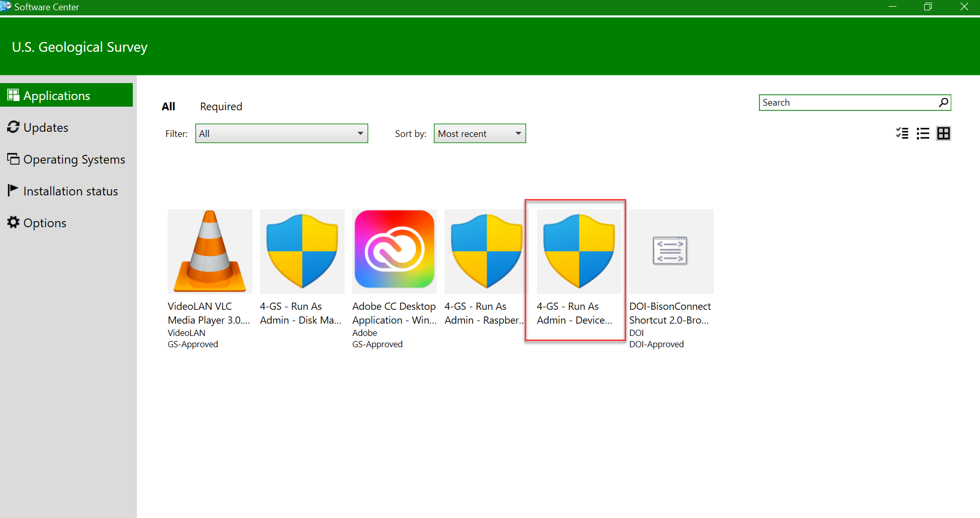Go to Applications in the sidebar
Image resolution: width=980 pixels, height=518 pixels.
click(67, 95)
